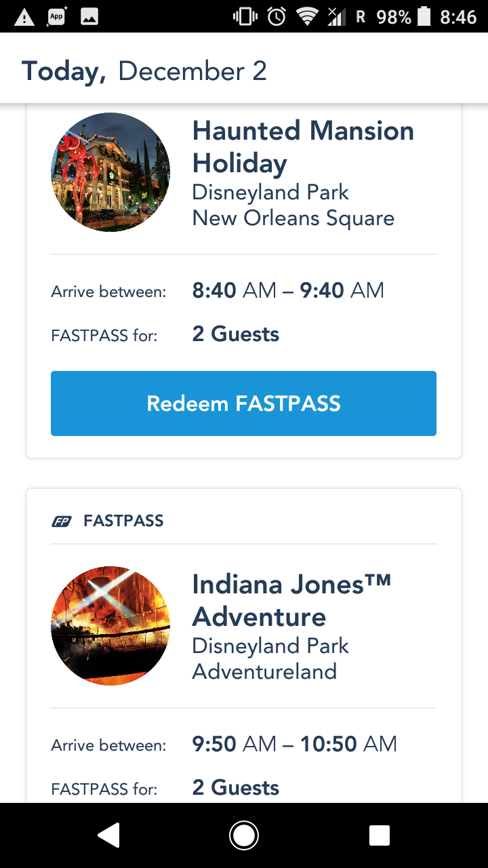
Task: Tap the 9:50 AM – 10:50 AM arrival window
Action: [294, 744]
